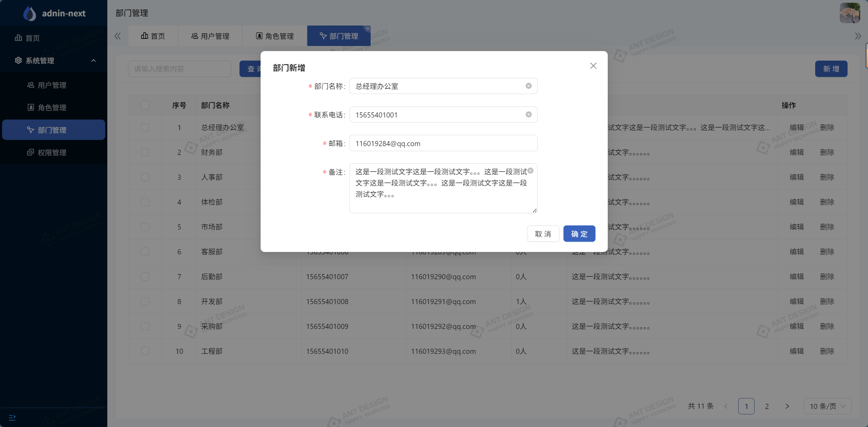The height and width of the screenshot is (427, 868).
Task: Switch to the 用户管理 tab
Action: coord(210,36)
